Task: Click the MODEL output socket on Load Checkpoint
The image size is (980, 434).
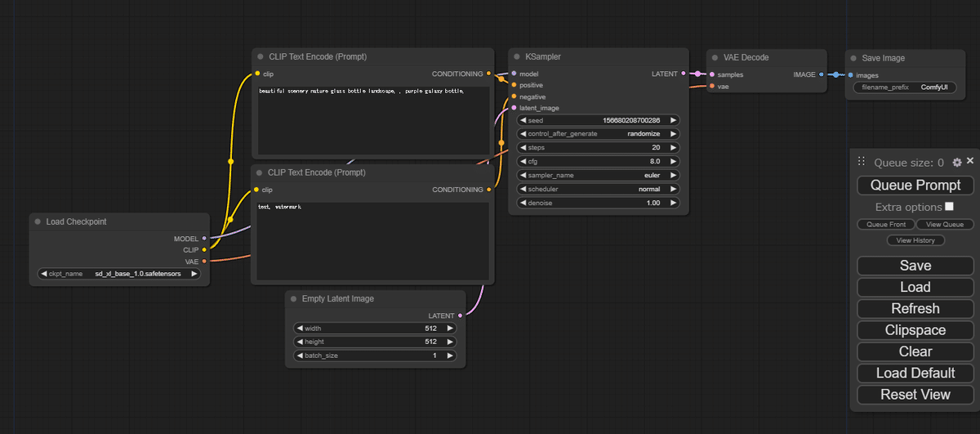Action: point(204,239)
